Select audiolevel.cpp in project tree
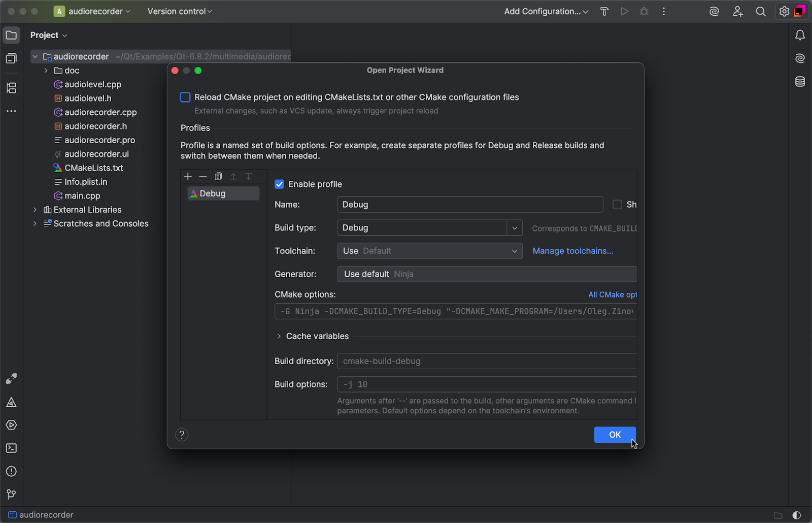812x523 pixels. 93,84
